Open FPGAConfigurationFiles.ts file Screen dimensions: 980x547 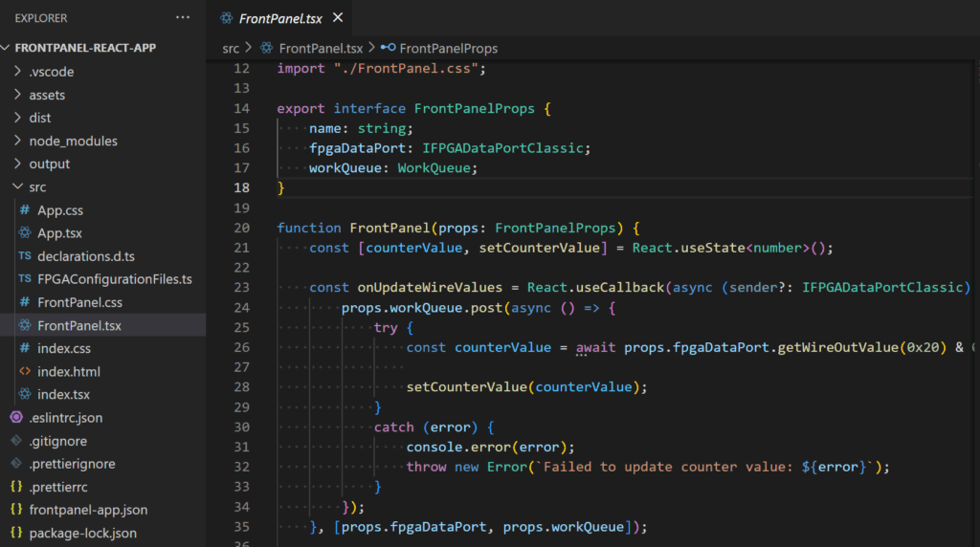click(115, 280)
